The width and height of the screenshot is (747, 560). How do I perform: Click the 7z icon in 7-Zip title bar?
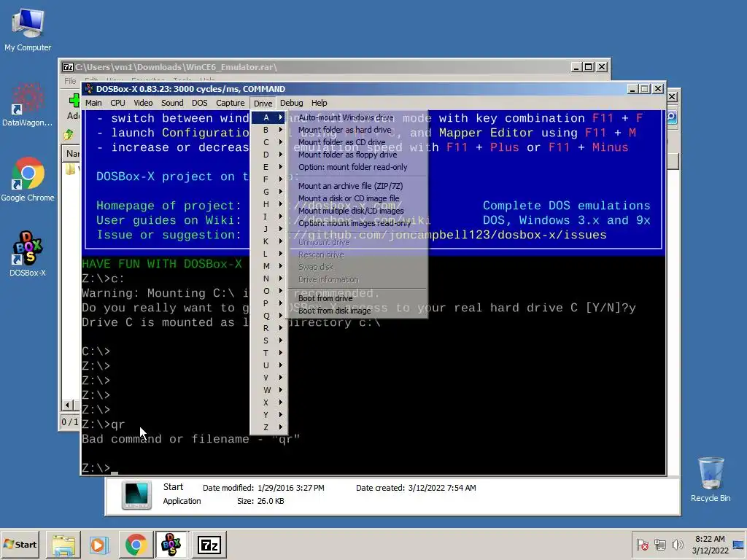[68, 67]
